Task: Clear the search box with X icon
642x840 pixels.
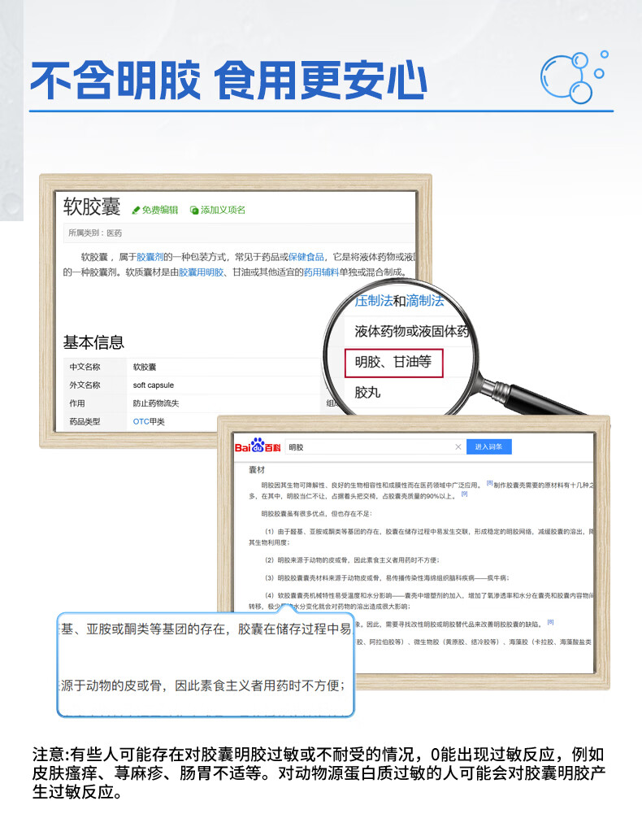Action: 458,446
